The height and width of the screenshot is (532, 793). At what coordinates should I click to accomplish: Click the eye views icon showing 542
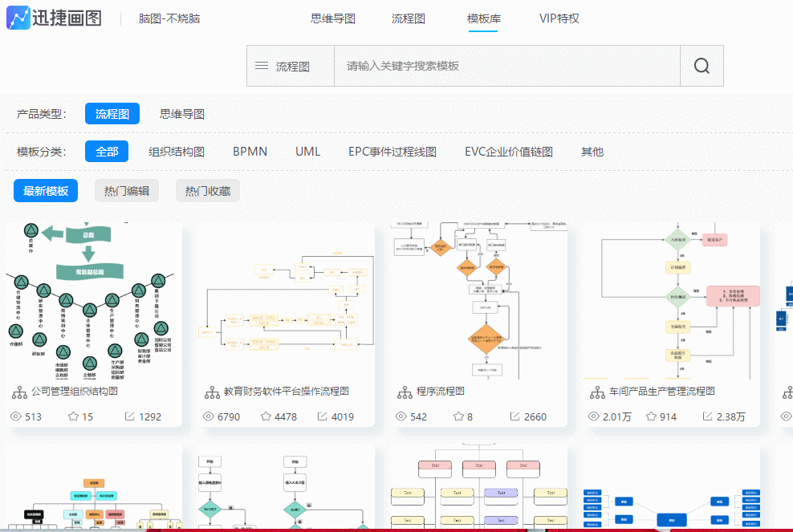(x=401, y=416)
